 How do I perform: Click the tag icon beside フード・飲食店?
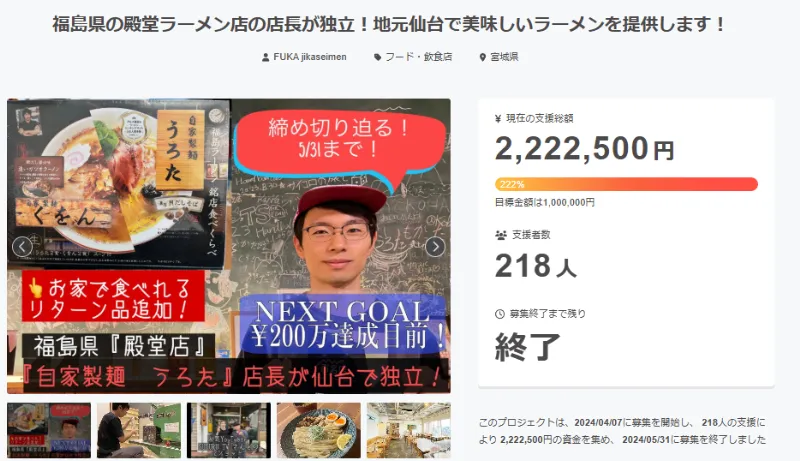click(378, 57)
